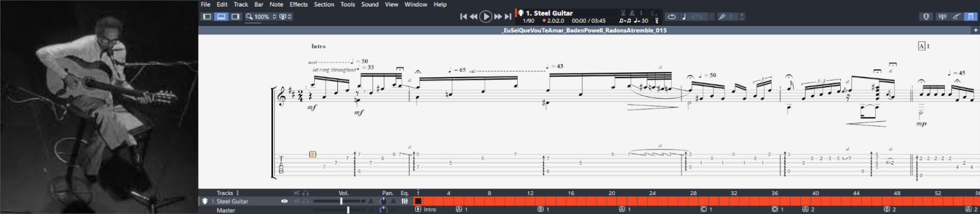Screen dimensions: 980x214
Task: Open the Note menu
Action: 276,4
